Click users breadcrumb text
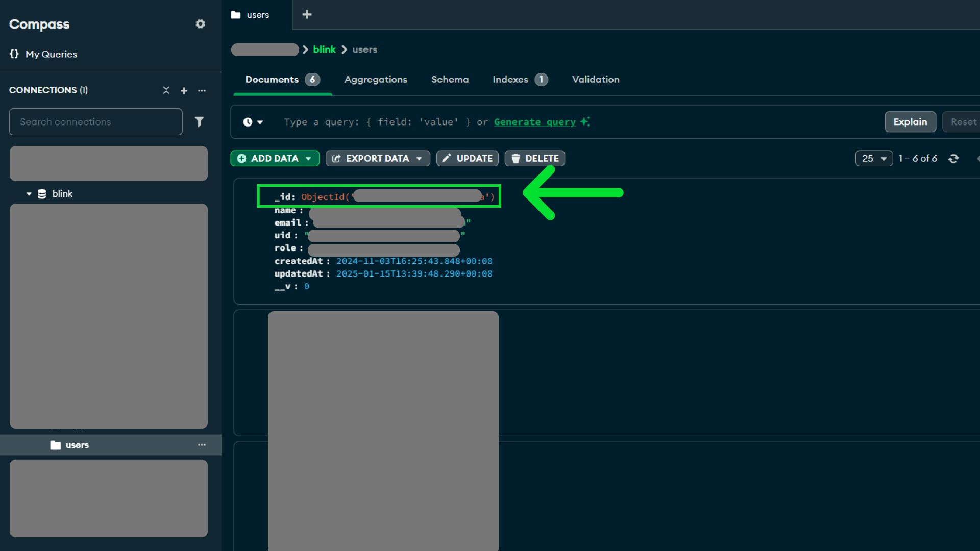The width and height of the screenshot is (980, 551). (365, 49)
